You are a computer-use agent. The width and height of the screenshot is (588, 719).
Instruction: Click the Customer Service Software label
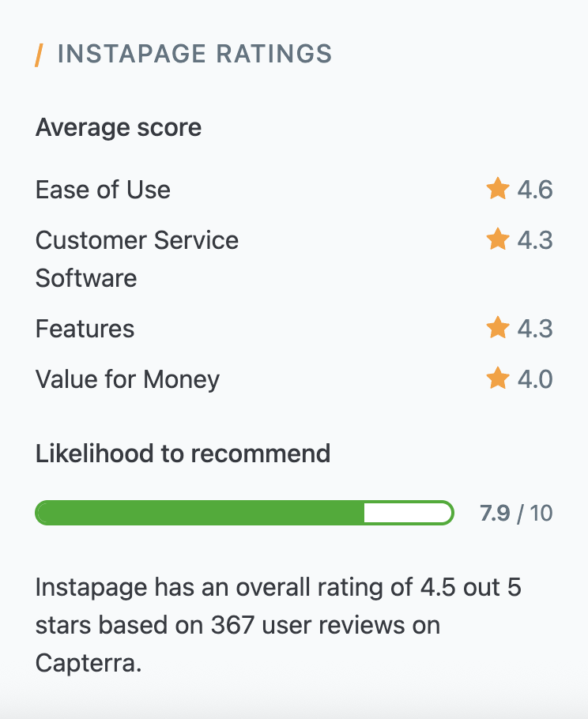138,259
